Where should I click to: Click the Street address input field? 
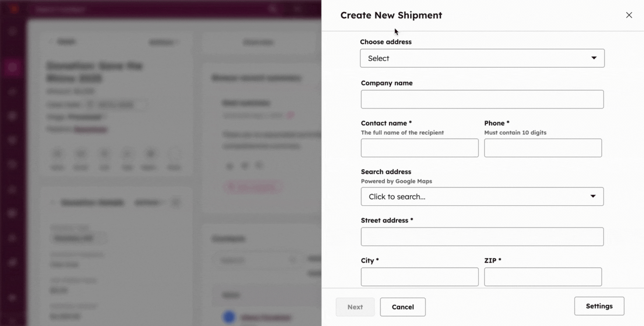tap(482, 236)
